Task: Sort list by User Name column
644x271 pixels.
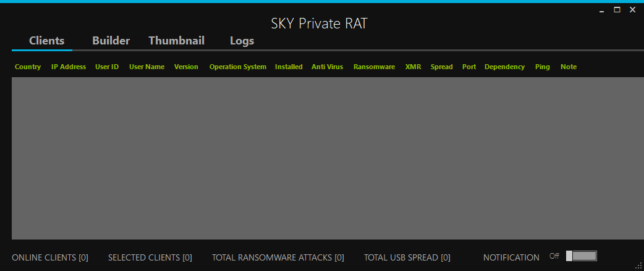Action: click(146, 67)
